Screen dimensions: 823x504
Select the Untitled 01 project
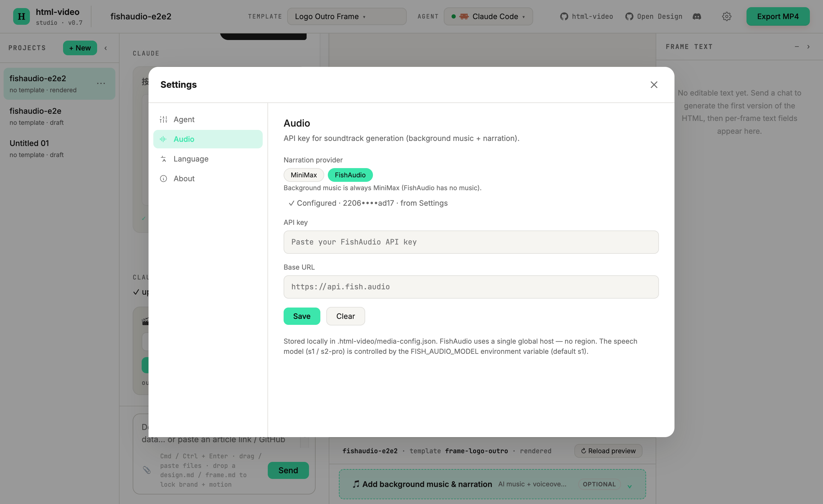pos(59,148)
